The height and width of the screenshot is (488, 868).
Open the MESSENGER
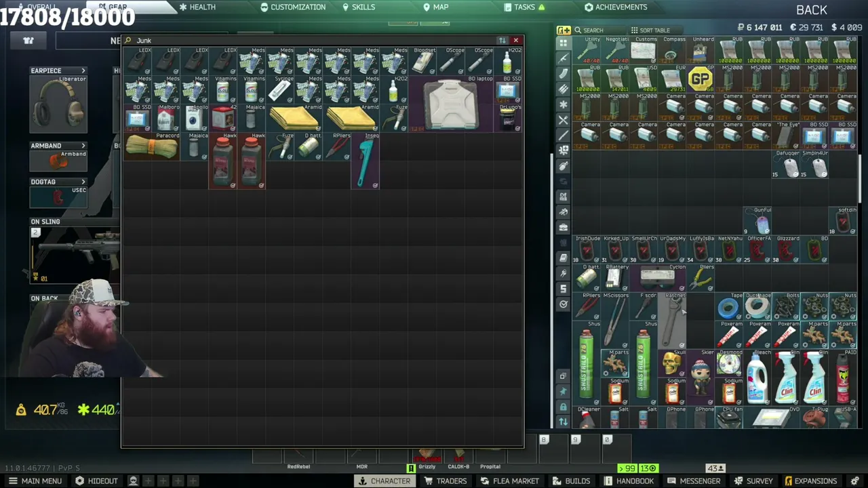[694, 481]
